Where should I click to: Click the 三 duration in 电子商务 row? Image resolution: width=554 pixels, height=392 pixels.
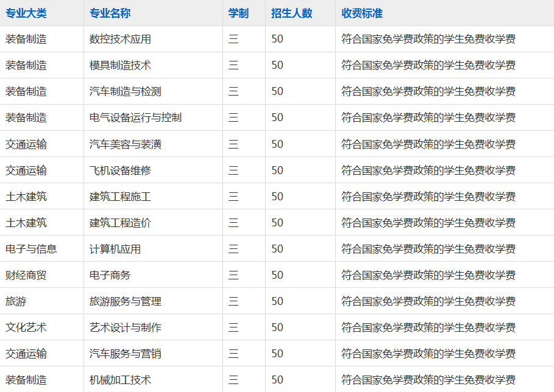[233, 275]
